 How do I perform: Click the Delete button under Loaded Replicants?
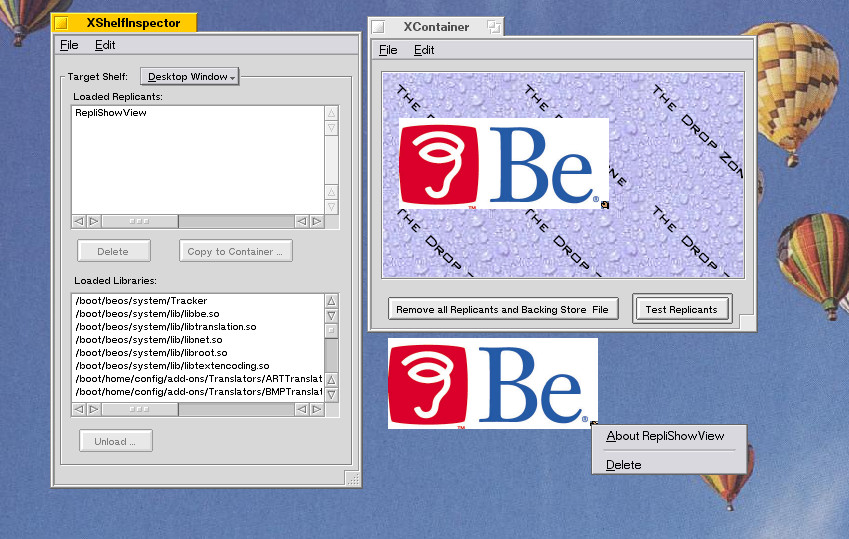pos(114,251)
